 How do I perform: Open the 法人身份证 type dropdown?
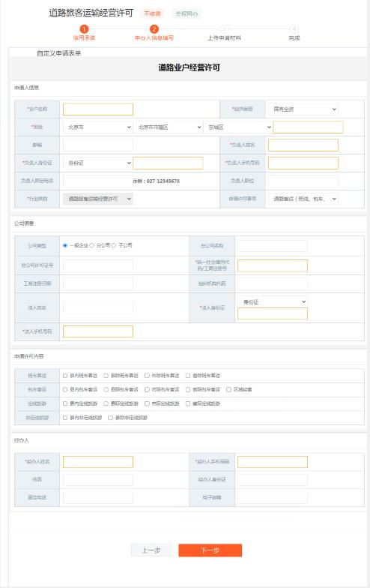[x=273, y=301]
